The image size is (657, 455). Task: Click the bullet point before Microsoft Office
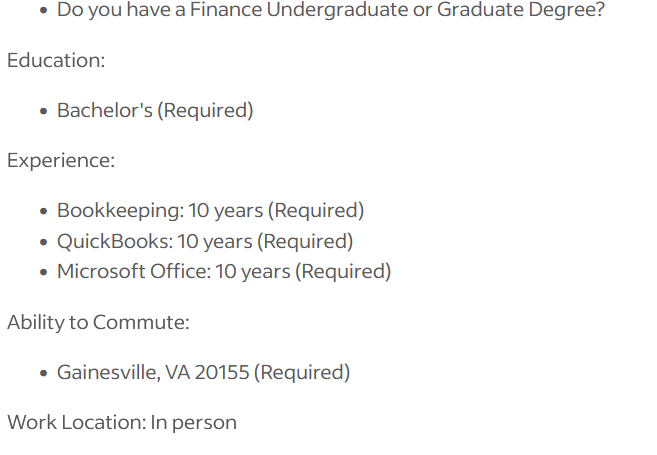click(x=44, y=272)
